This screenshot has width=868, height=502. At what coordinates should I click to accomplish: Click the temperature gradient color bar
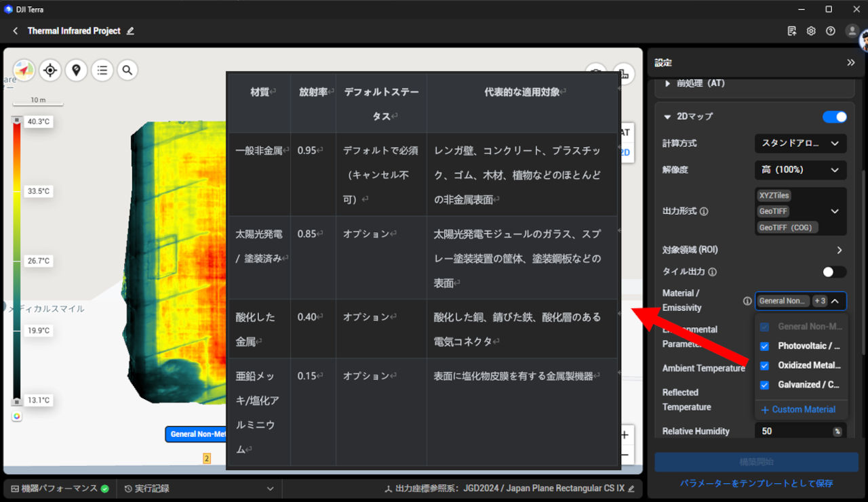tap(17, 261)
